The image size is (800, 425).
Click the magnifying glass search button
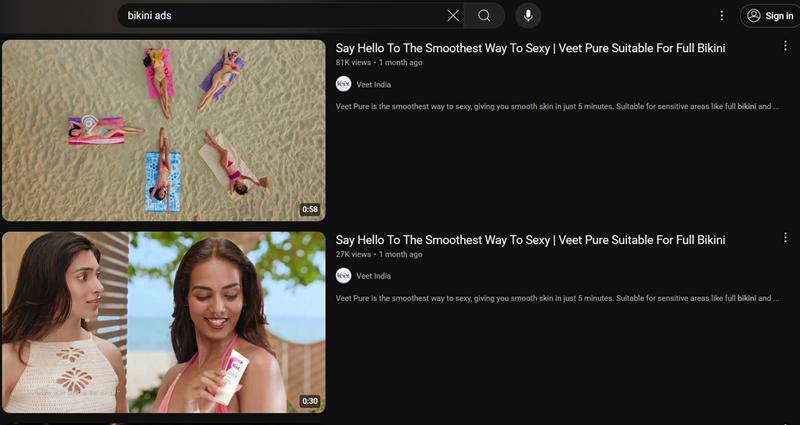(484, 16)
